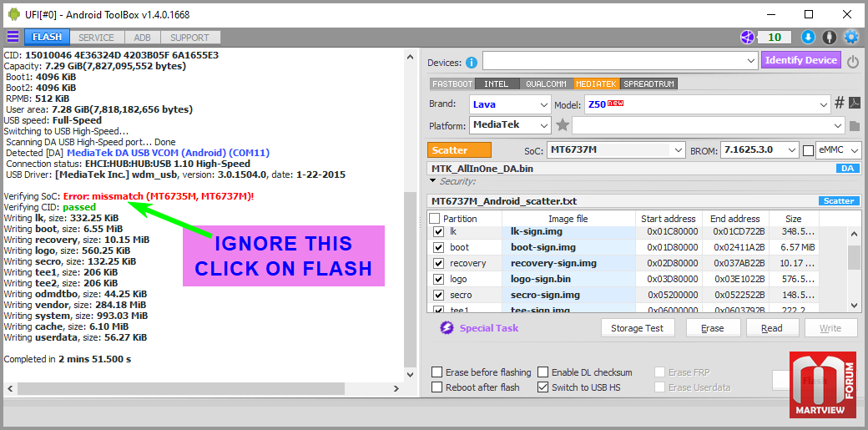Expand the Security section
Image resolution: width=868 pixels, height=430 pixels.
(x=433, y=181)
